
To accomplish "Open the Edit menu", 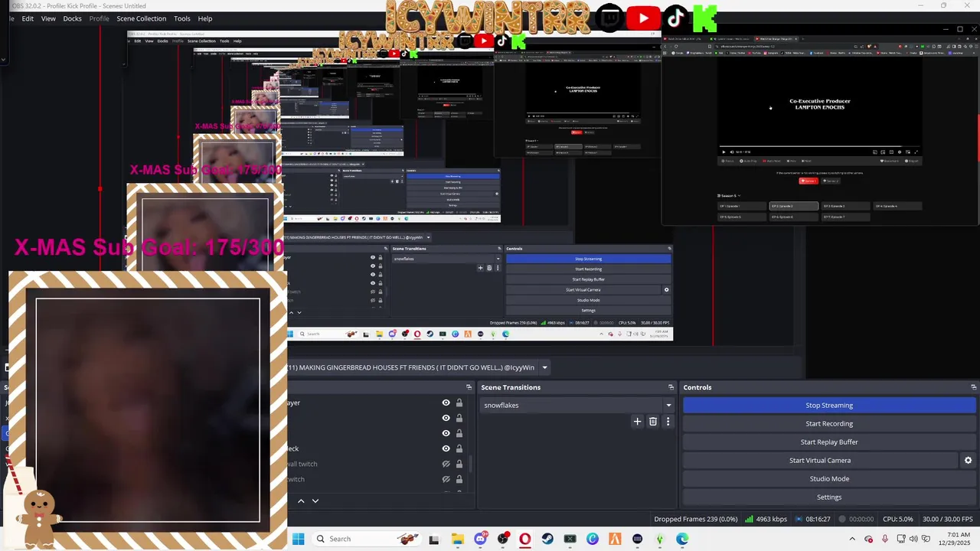I will pyautogui.click(x=28, y=18).
